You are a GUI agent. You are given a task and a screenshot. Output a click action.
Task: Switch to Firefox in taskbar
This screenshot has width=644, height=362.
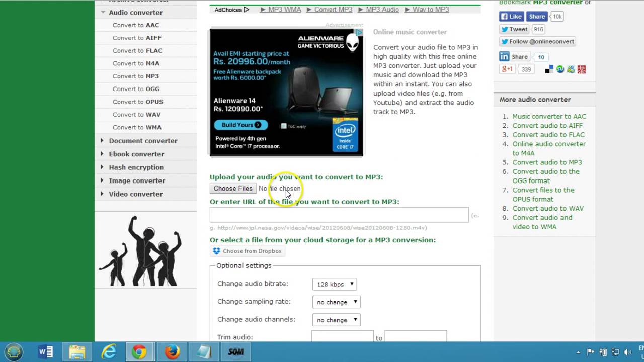172,352
